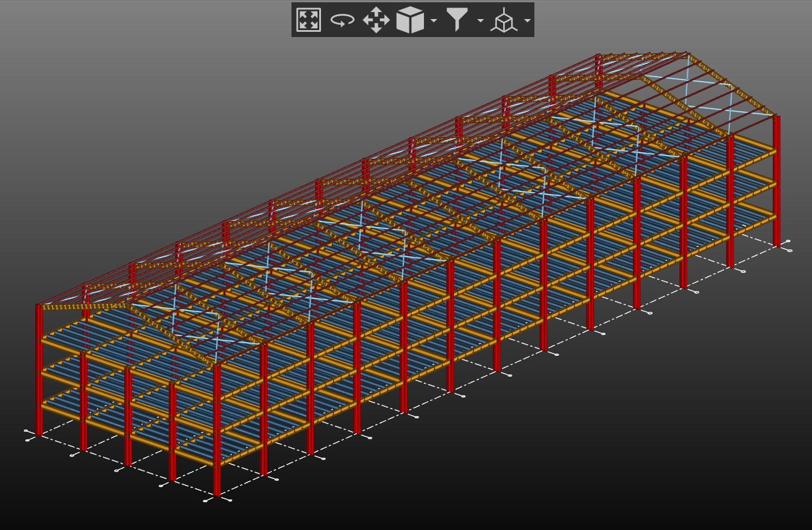The width and height of the screenshot is (812, 530).
Task: Click the leftmost grid line end marker
Action: click(x=26, y=431)
